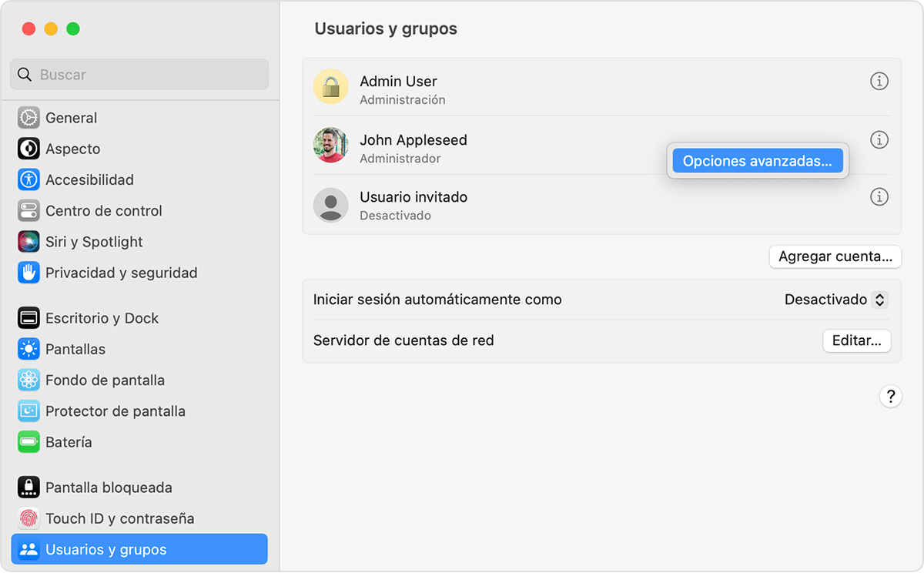Image resolution: width=924 pixels, height=573 pixels.
Task: Open info options for John Appleseed
Action: click(879, 140)
